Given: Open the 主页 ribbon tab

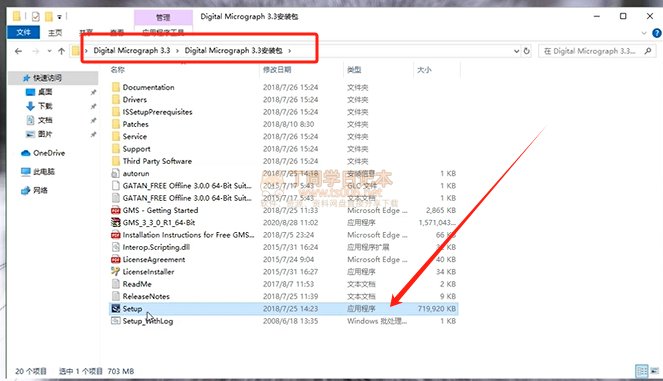Looking at the screenshot, I should (55, 33).
